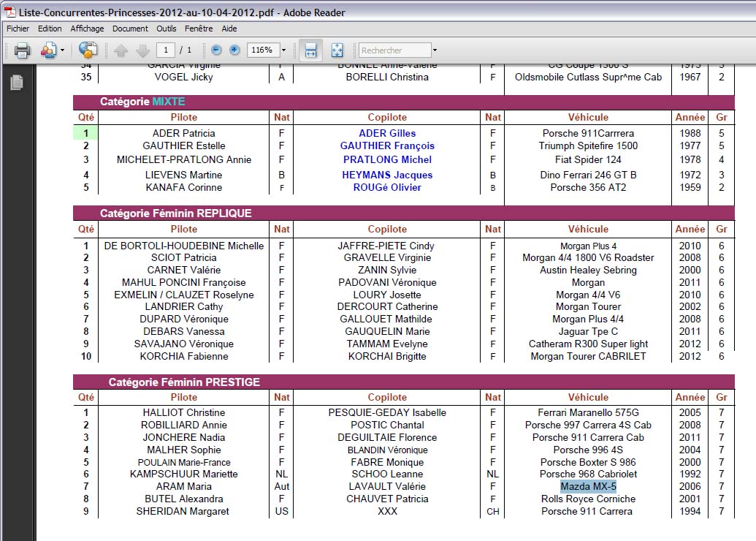756x541 pixels.
Task: Click the green highlighted number 1 in MIXTE
Action: [x=85, y=133]
